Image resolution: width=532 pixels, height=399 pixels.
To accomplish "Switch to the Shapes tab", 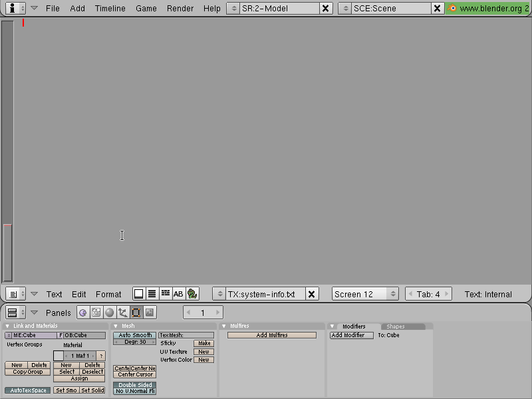I will tap(396, 327).
